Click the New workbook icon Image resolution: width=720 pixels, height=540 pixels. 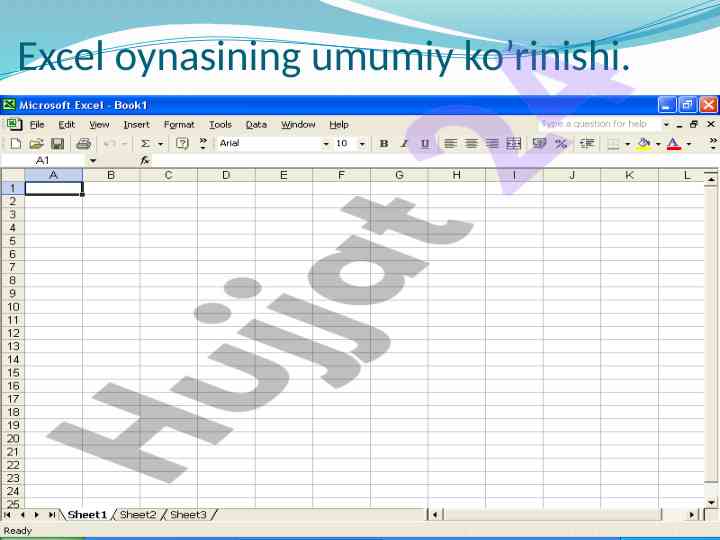(16, 144)
